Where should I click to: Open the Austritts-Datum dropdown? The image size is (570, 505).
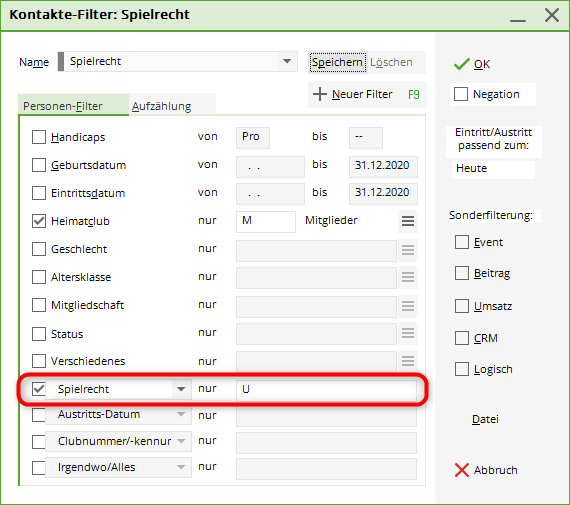(181, 414)
